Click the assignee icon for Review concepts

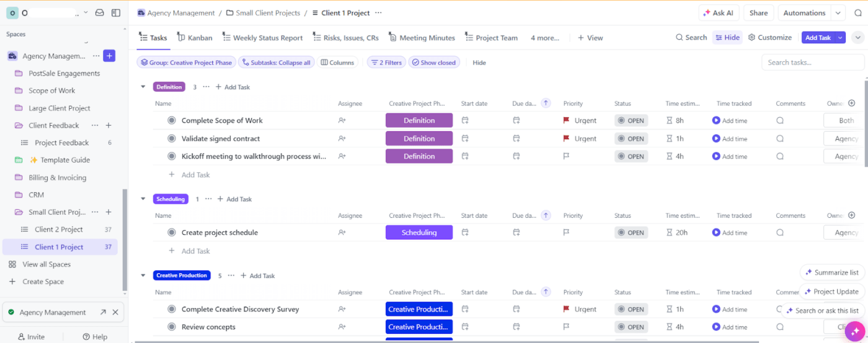(x=342, y=327)
